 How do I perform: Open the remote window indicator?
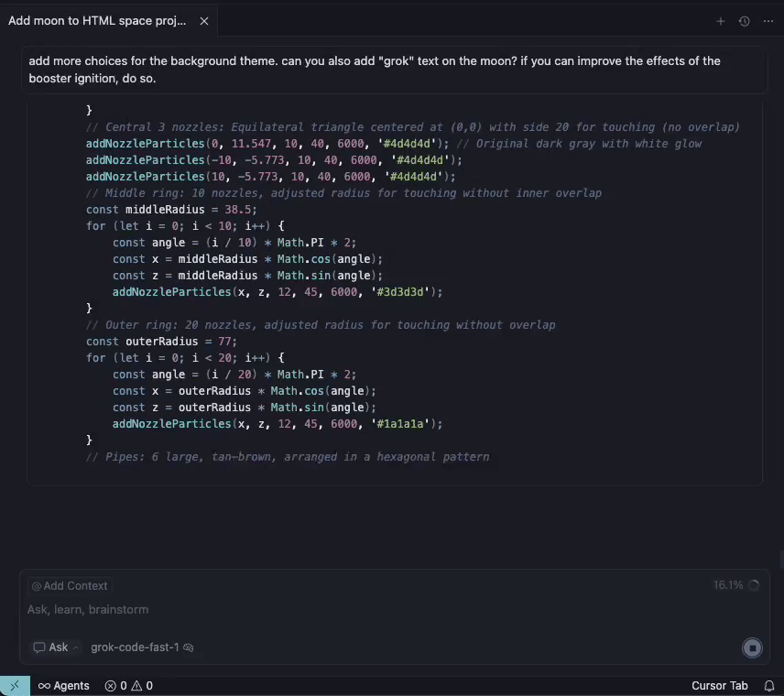15,685
